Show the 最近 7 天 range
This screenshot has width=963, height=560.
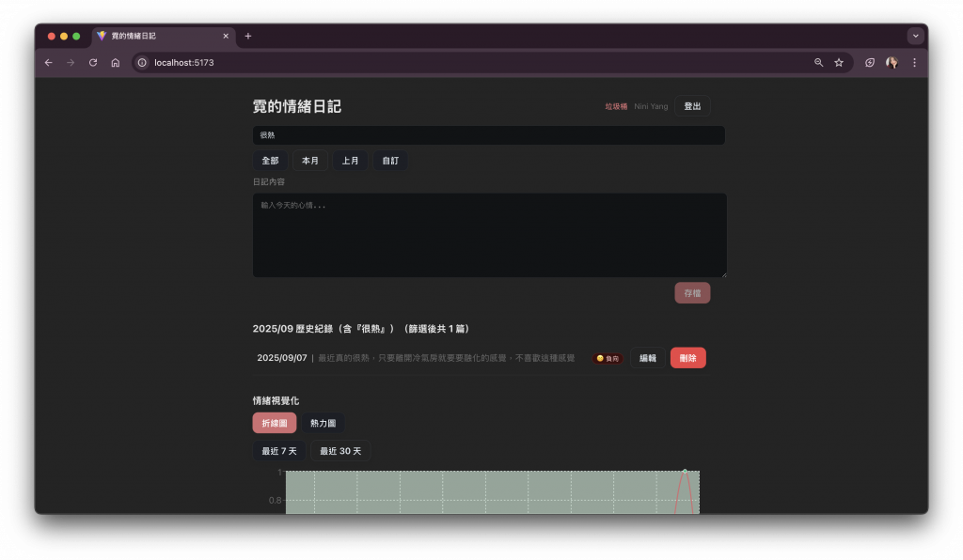279,451
